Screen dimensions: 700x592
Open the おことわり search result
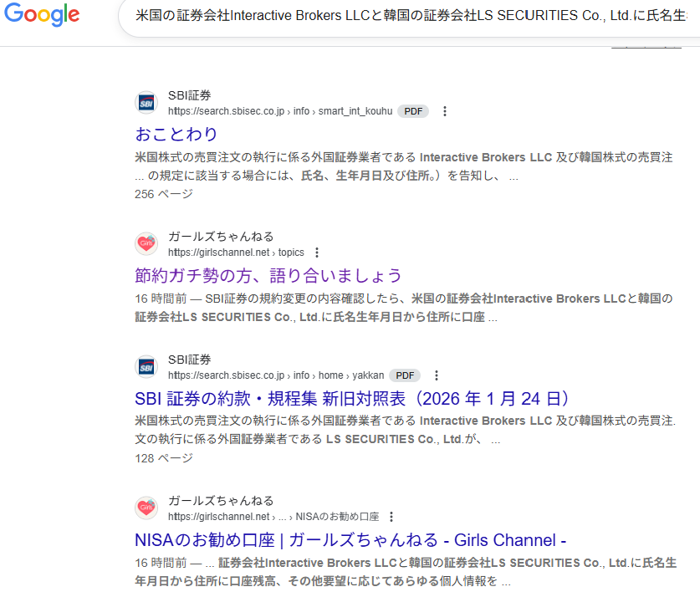[176, 134]
